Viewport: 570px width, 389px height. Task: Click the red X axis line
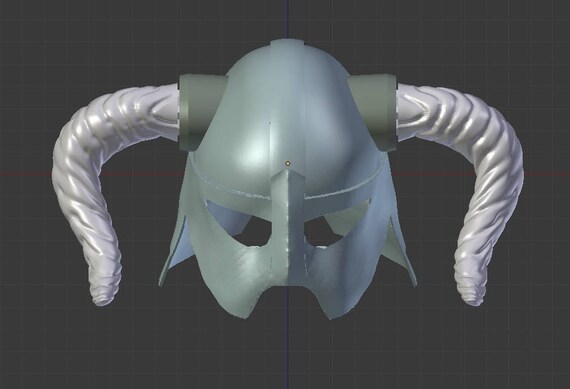[25, 174]
